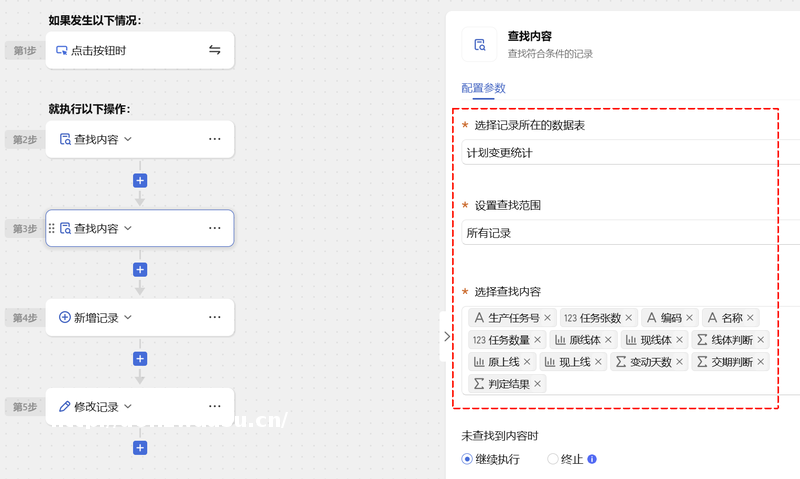Image resolution: width=800 pixels, height=479 pixels.
Task: Open the 所有记录 search range field
Action: pyautogui.click(x=620, y=233)
